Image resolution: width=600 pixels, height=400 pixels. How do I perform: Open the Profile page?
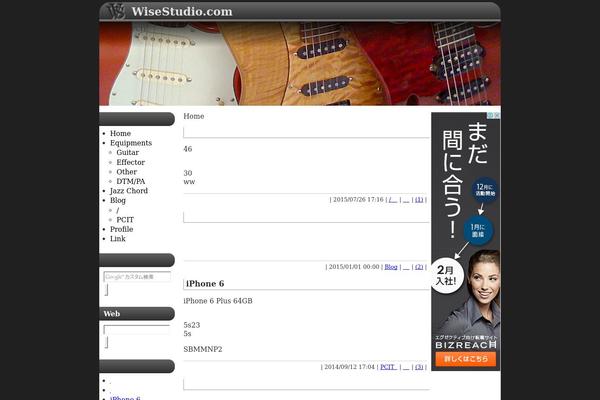pos(122,229)
